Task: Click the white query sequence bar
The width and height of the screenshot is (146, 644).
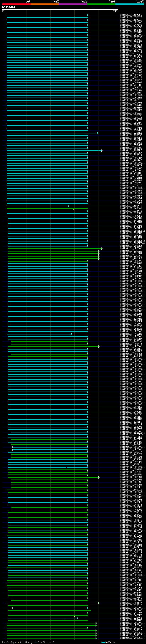Action: point(60,10)
